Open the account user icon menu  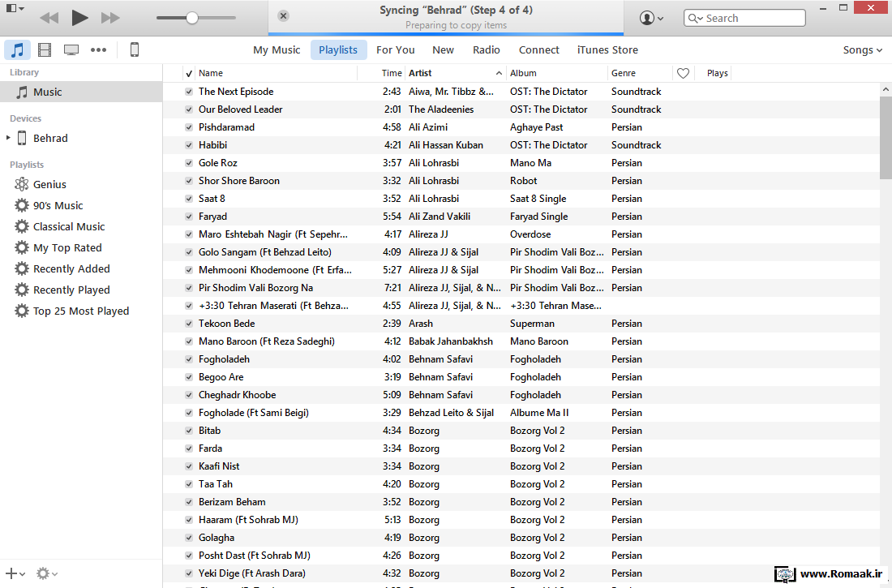(651, 18)
